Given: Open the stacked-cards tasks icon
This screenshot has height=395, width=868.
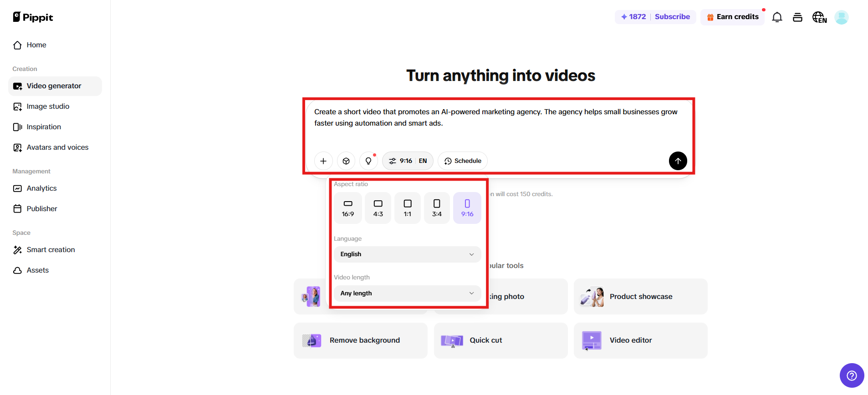Looking at the screenshot, I should 797,17.
